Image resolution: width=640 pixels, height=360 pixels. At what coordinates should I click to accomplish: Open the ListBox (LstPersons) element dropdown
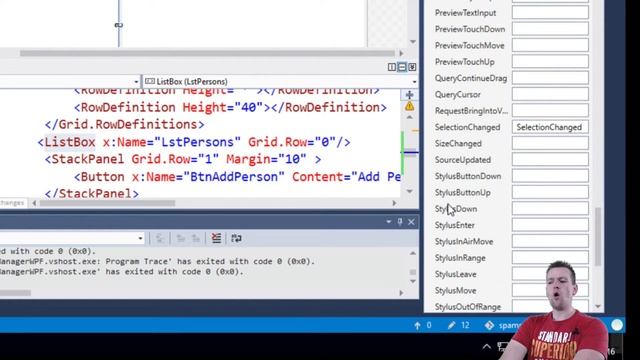tap(414, 82)
